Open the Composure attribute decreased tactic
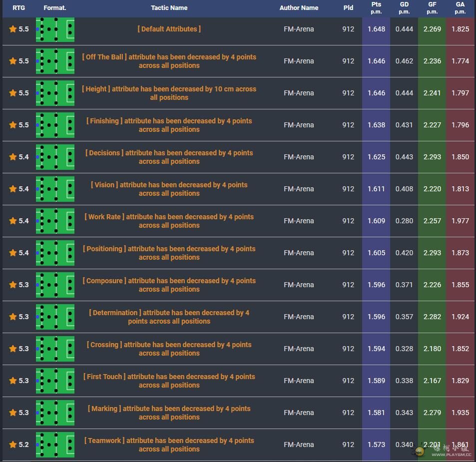476x462 pixels. (x=169, y=285)
